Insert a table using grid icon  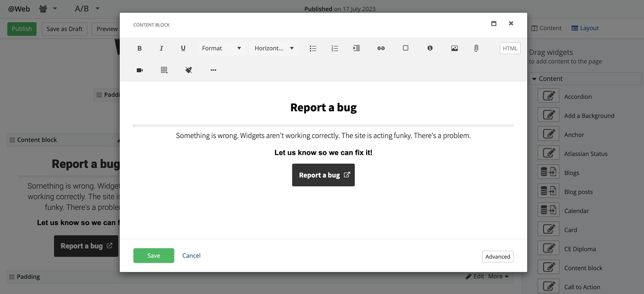click(164, 70)
